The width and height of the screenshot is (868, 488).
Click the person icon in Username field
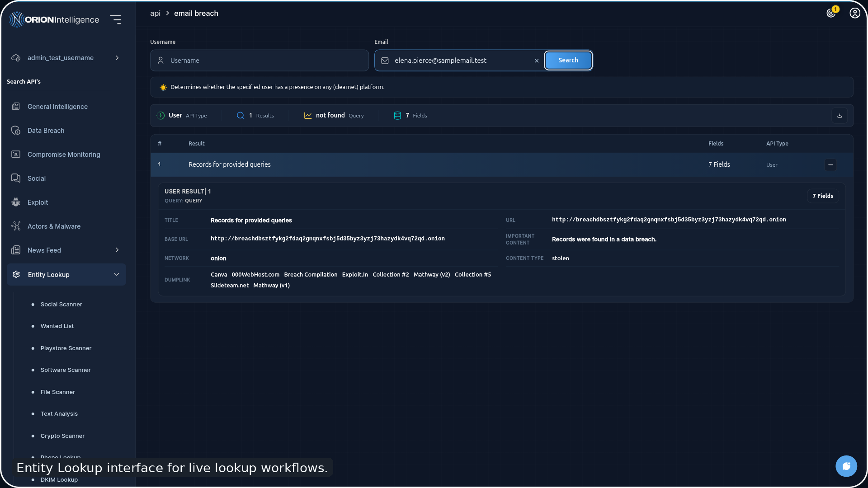160,61
